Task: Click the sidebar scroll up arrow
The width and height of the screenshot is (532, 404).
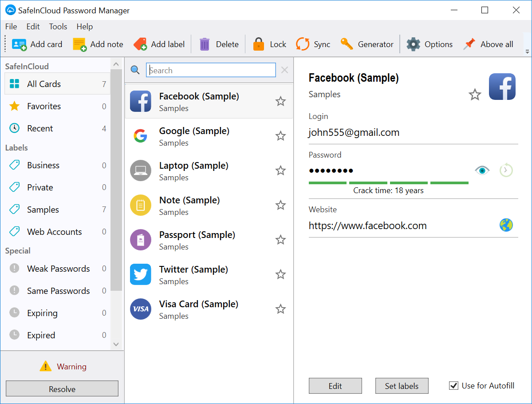Action: coord(116,64)
